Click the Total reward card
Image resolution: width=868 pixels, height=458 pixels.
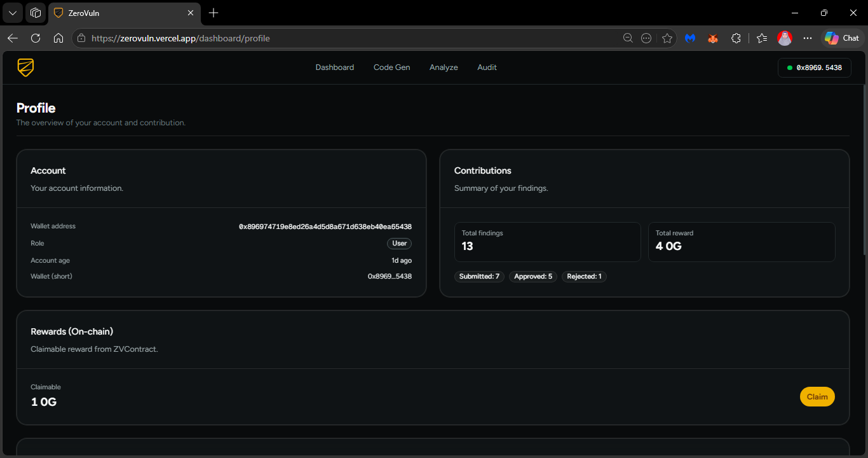pyautogui.click(x=742, y=242)
